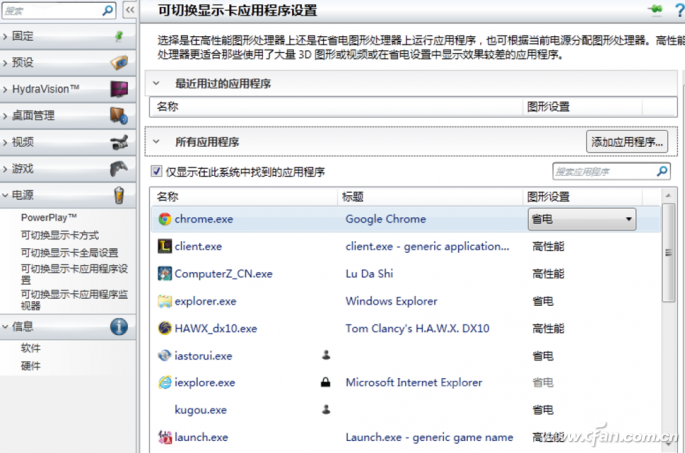Select 可切换显示卡全局设置 in sidebar

69,253
